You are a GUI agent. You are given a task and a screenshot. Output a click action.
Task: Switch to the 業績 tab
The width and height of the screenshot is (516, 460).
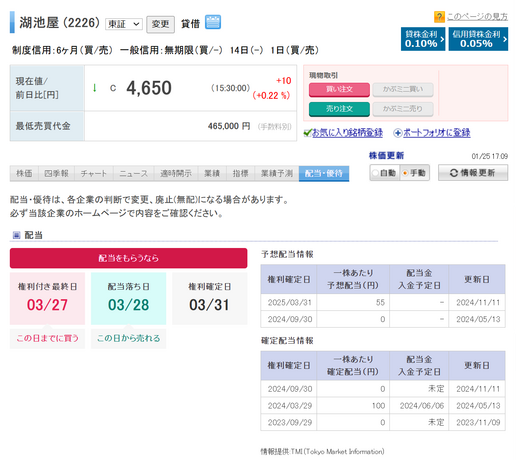coord(212,173)
